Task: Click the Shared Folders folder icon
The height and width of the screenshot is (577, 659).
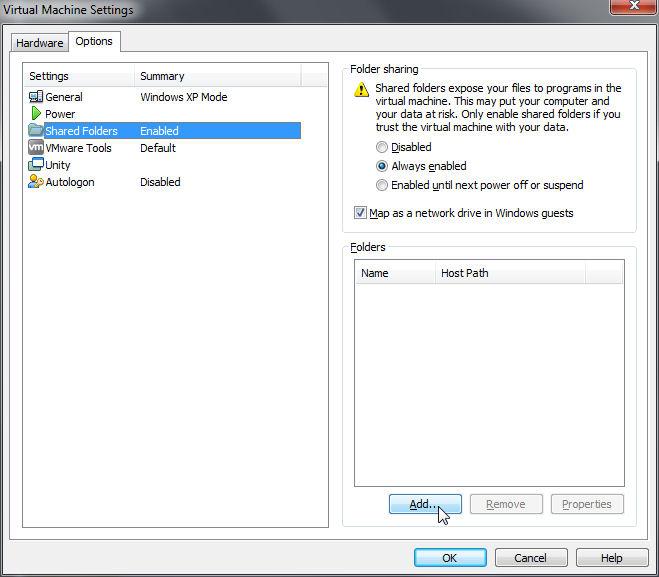Action: (x=36, y=131)
